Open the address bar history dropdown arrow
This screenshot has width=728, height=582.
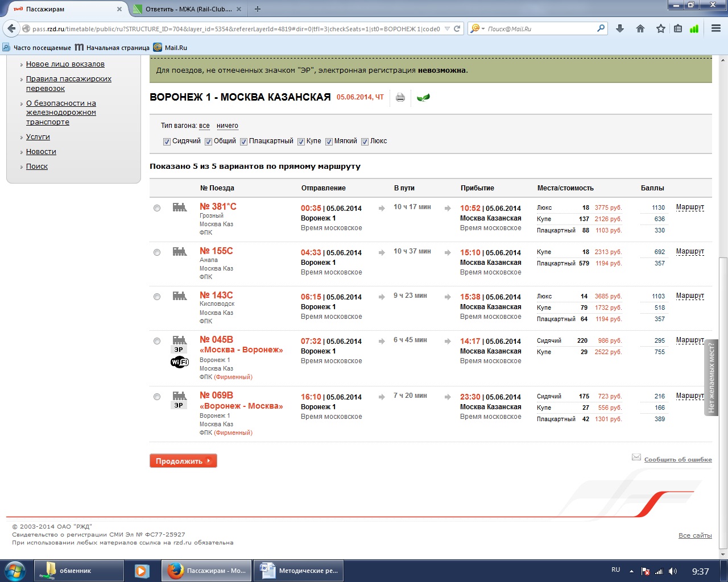[x=447, y=28]
